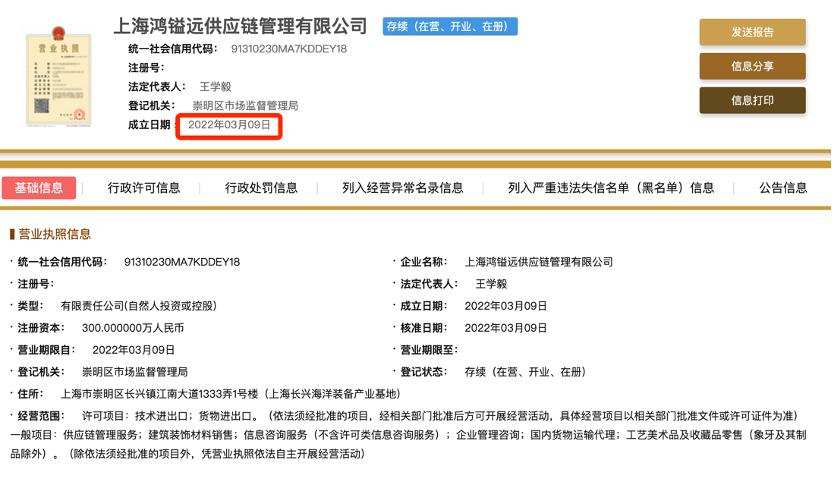Click the 营业期限自 date value
This screenshot has height=482, width=832.
click(x=133, y=350)
